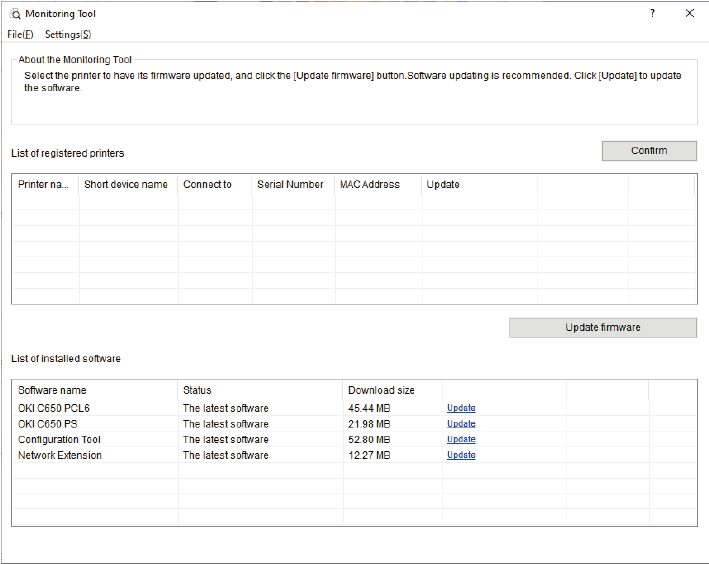Screen dimensions: 709x564
Task: Click the Monitoring Tool title bar icon
Action: click(x=14, y=14)
